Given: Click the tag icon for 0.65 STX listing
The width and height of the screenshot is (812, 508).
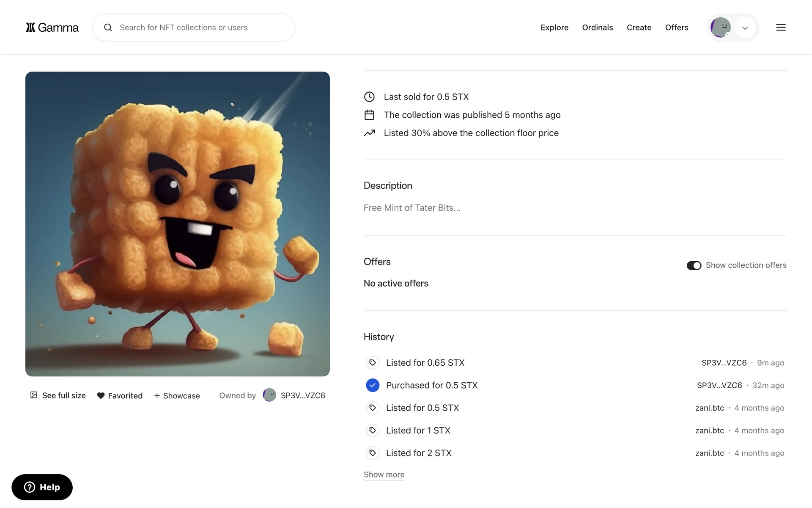Looking at the screenshot, I should pos(372,363).
